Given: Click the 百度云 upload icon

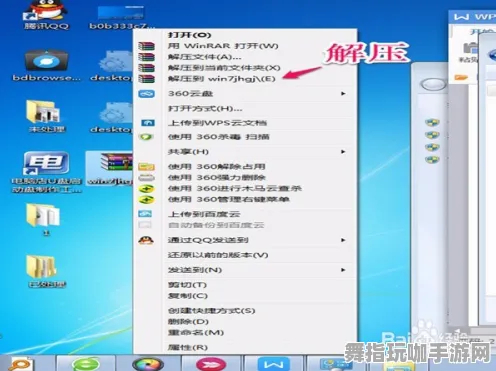Looking at the screenshot, I should pos(145,214).
